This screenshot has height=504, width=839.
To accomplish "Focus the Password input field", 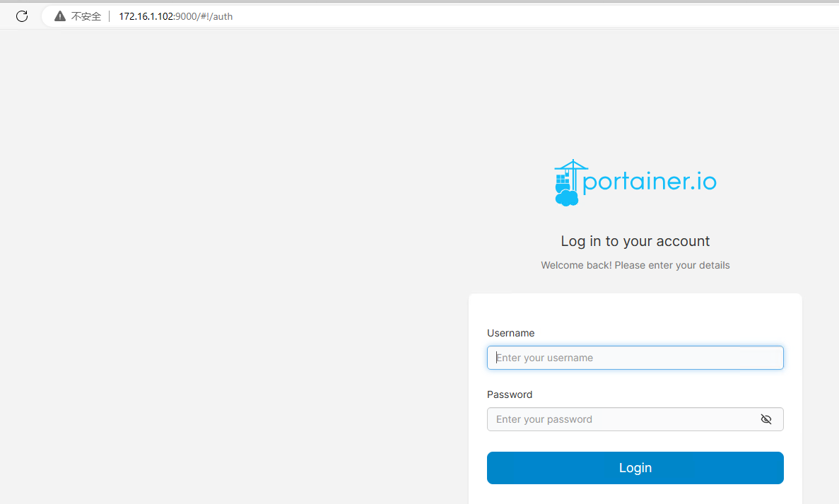I will pyautogui.click(x=635, y=419).
